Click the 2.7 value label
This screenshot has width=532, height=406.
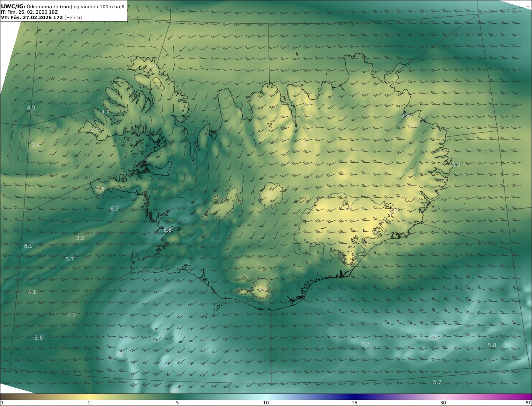pyautogui.click(x=95, y=131)
